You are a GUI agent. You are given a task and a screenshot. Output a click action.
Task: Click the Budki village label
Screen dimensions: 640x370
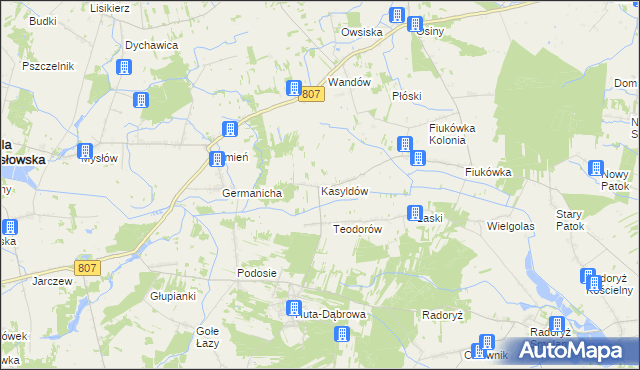(x=43, y=21)
